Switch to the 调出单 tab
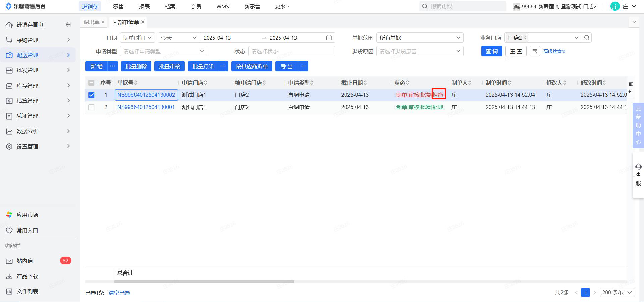 tap(91, 22)
